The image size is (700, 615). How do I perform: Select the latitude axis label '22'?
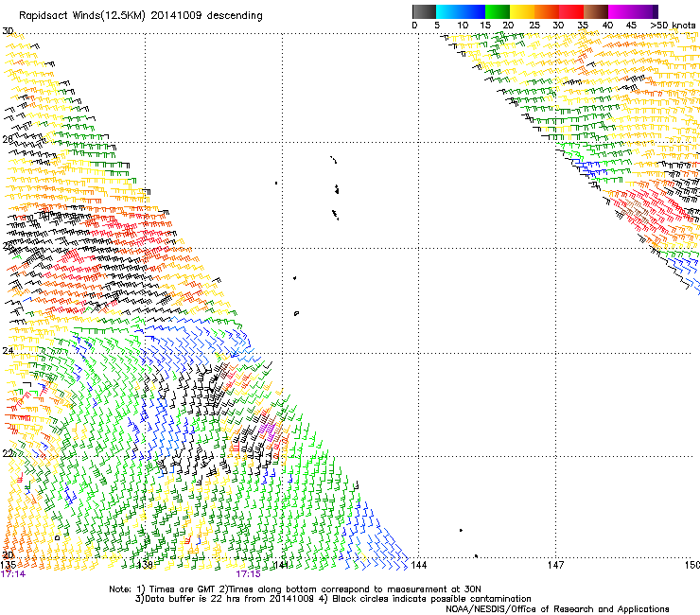tap(8, 454)
